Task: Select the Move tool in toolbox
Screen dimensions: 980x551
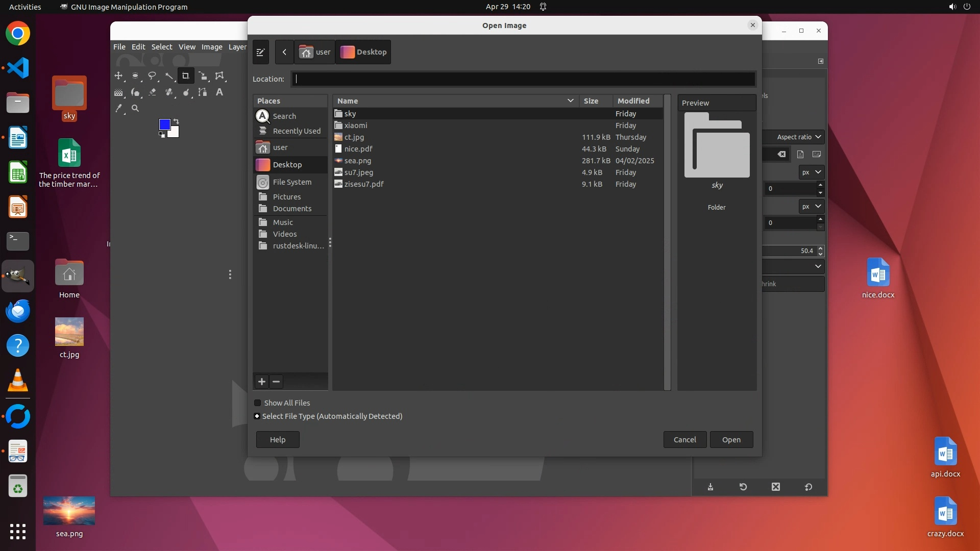Action: click(x=118, y=76)
